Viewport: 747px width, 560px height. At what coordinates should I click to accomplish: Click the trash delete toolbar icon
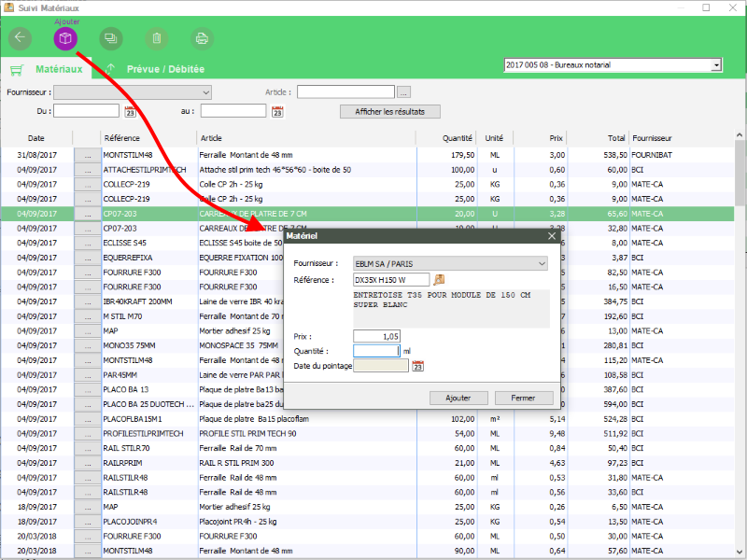(x=157, y=38)
